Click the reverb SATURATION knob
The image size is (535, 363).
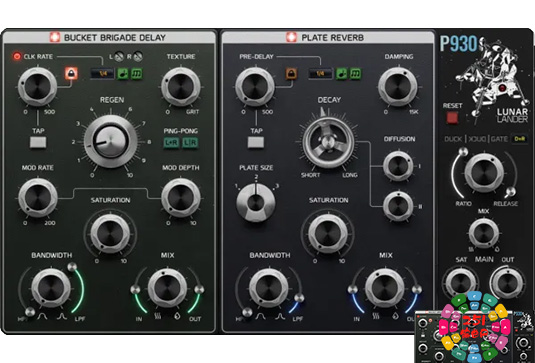328,234
